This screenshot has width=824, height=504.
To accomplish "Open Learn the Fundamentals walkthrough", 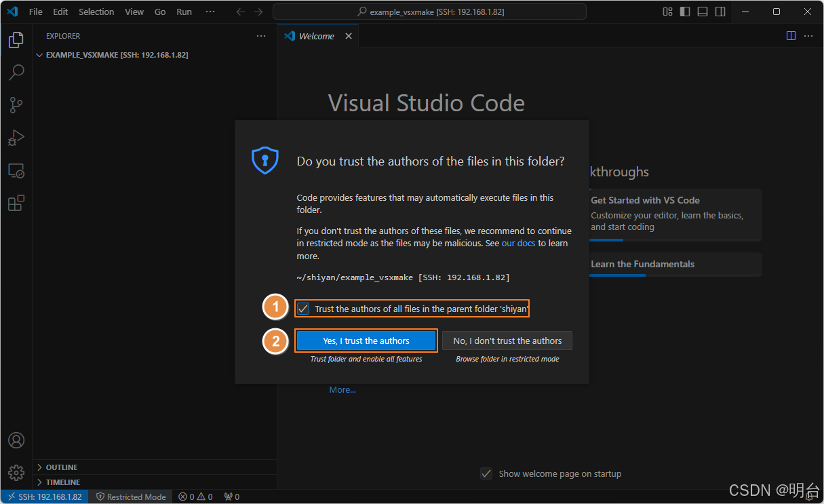I will click(675, 265).
